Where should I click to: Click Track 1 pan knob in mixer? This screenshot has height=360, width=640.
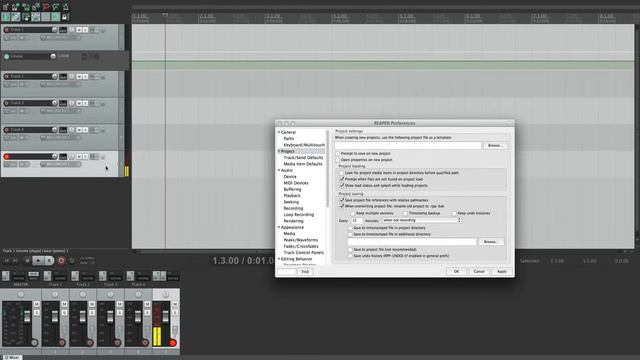[55, 294]
